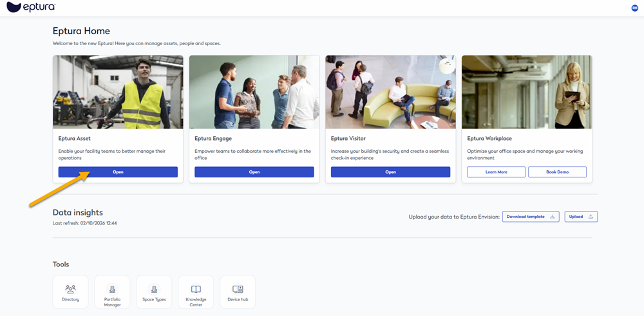Click Open button under Eptura Asset
This screenshot has height=316, width=644.
click(118, 172)
